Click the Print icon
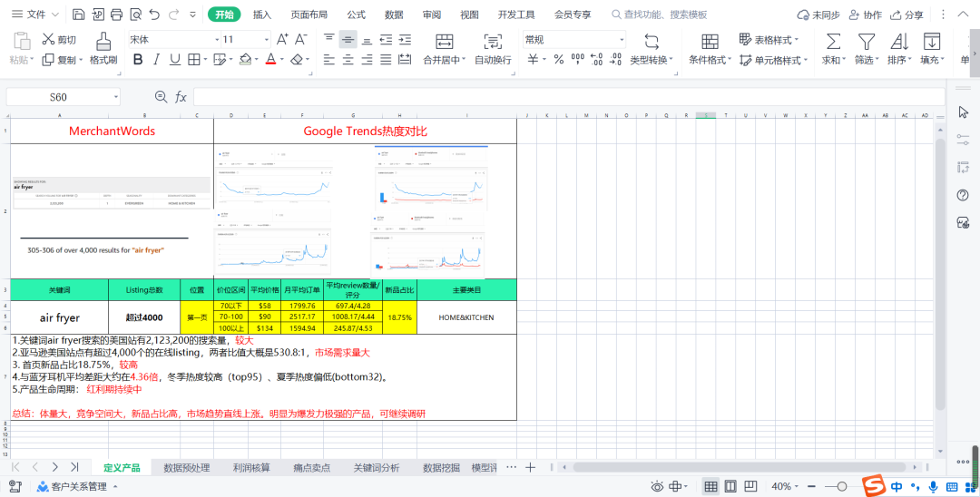The image size is (980, 497). pos(116,15)
